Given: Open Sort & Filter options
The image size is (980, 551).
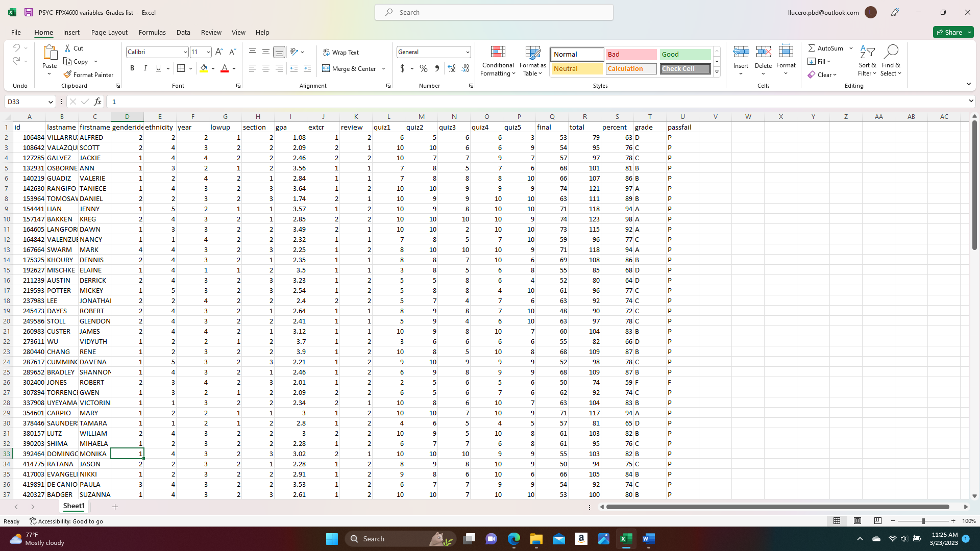Looking at the screenshot, I should (x=868, y=61).
